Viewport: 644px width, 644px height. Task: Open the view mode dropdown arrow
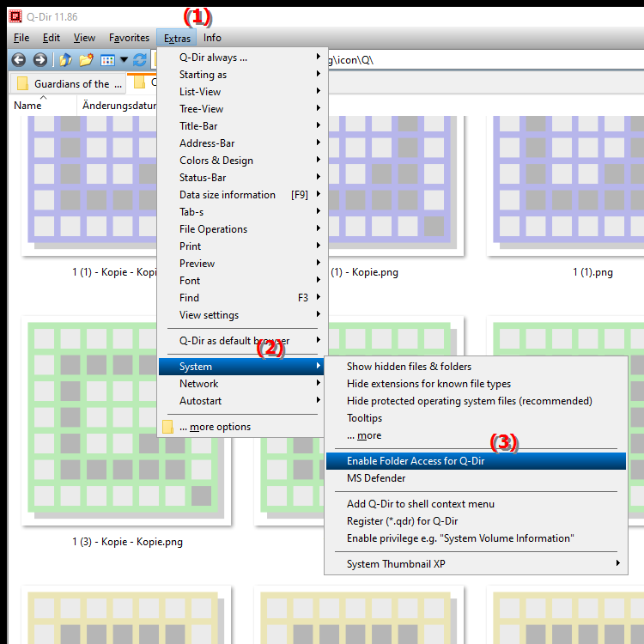point(124,60)
